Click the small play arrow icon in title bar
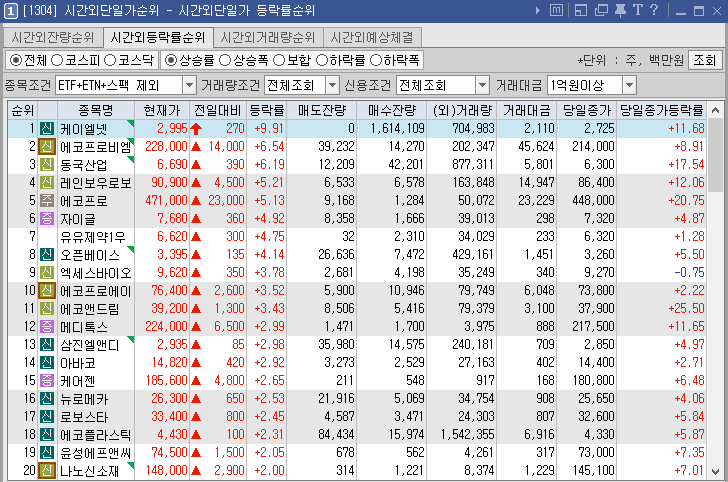Viewport: 728px width, 482px height. pos(538,10)
